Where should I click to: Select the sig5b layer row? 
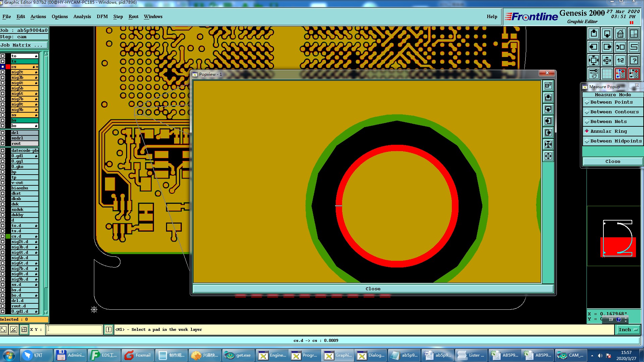(x=24, y=88)
